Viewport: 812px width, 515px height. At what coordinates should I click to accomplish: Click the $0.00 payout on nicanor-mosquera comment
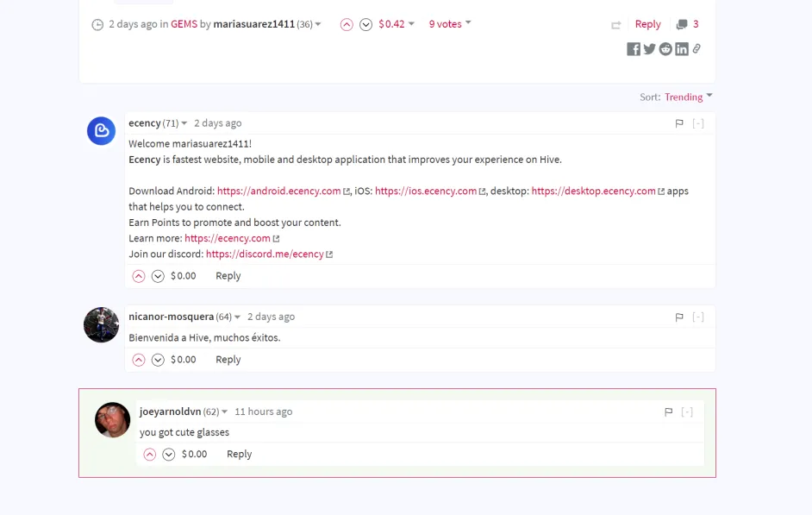(184, 360)
